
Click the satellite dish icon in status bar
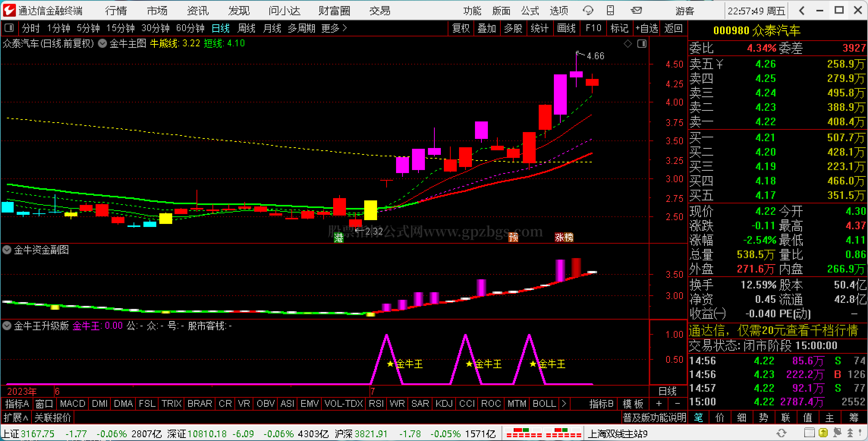(x=837, y=433)
